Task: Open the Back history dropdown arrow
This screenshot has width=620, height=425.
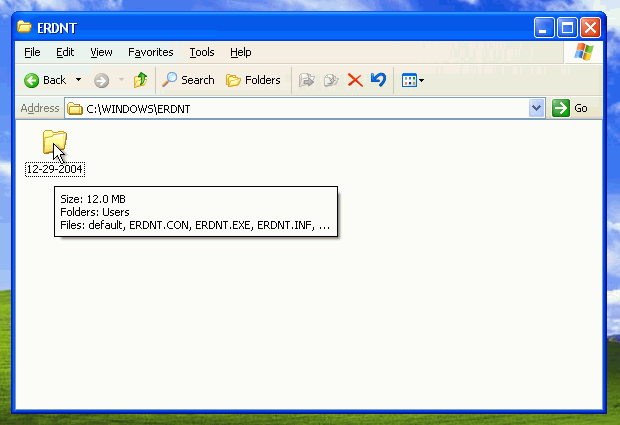Action: point(79,80)
